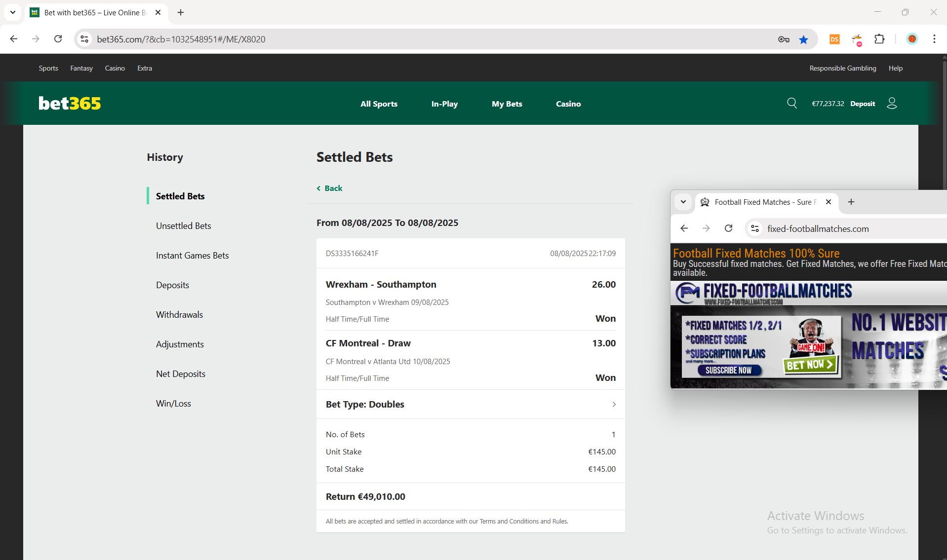
Task: Click site info icon in fixed-footballmatches window
Action: tap(755, 228)
